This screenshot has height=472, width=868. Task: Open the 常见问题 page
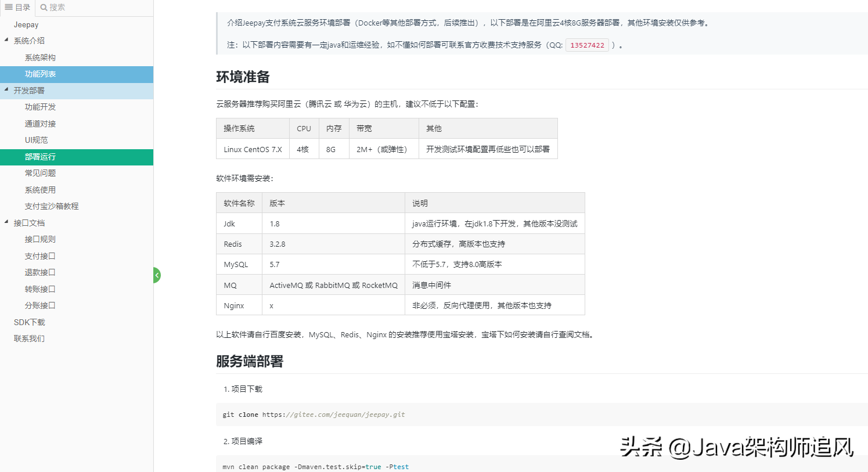tap(41, 172)
